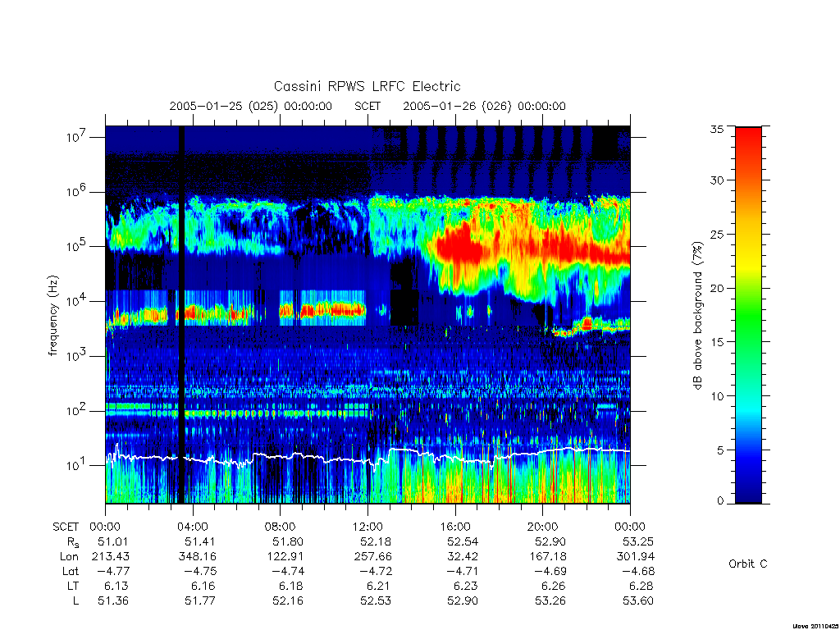The width and height of the screenshot is (840, 630).
Task: Click the 'frequency (Hz)' axis label
Action: [52, 315]
